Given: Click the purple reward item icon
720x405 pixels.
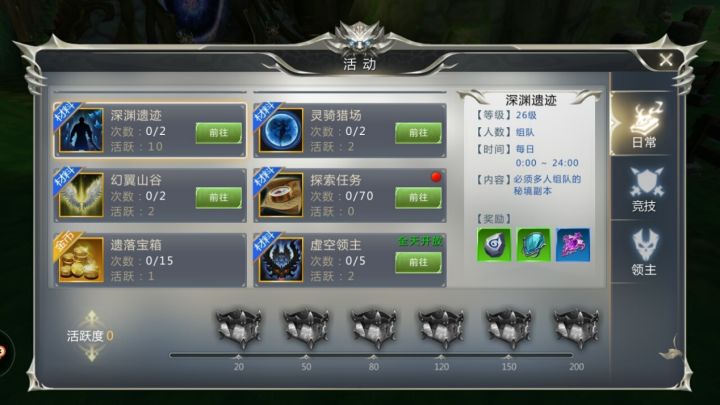Looking at the screenshot, I should coord(573,245).
